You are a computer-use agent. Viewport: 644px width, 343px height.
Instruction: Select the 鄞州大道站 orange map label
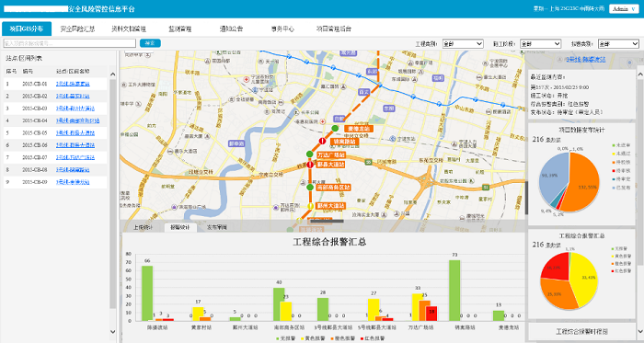tap(330, 206)
